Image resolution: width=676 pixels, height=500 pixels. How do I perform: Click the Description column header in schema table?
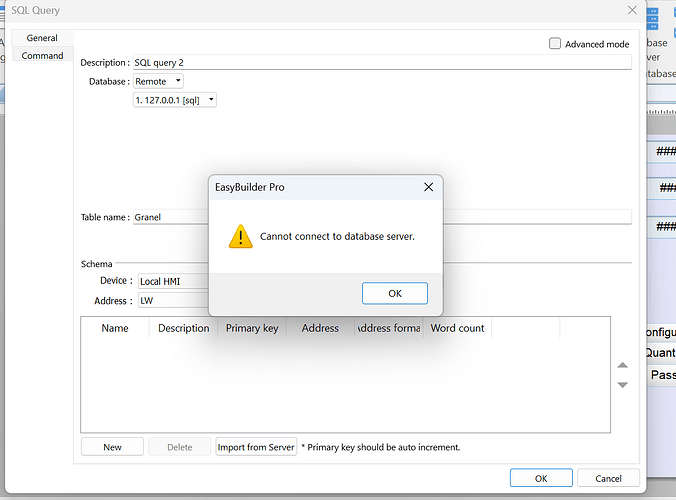point(184,328)
